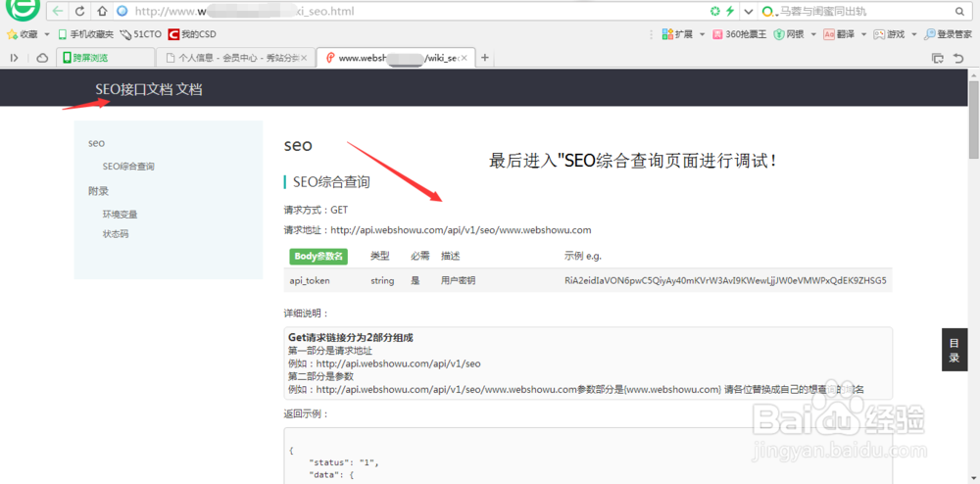The width and height of the screenshot is (980, 484).
Task: Expand the 翻译 dropdown arrow
Action: pyautogui.click(x=864, y=34)
